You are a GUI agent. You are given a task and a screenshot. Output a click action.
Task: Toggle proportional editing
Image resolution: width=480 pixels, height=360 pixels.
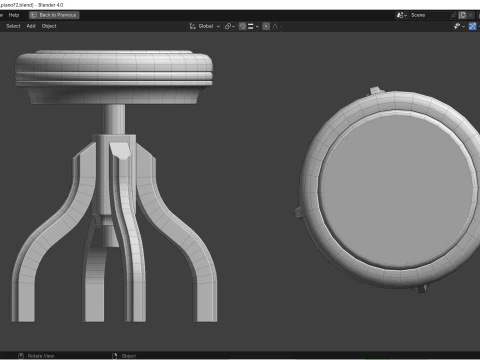pos(266,26)
